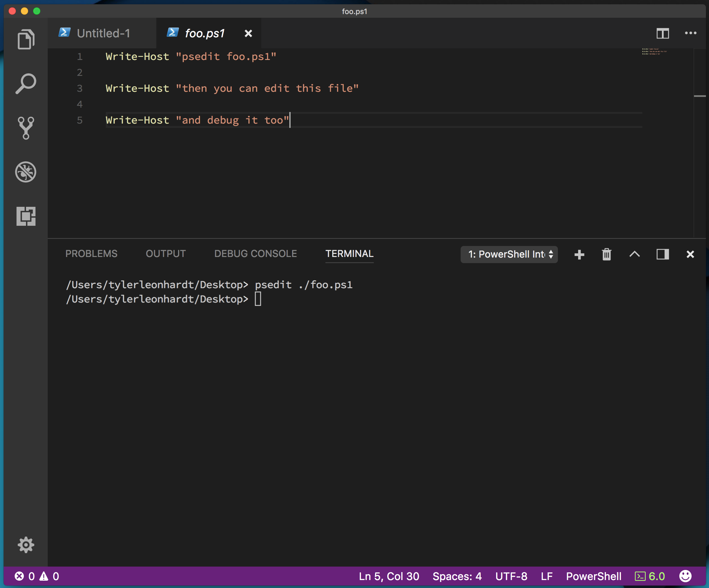This screenshot has height=588, width=709.
Task: Click the delete terminal button
Action: click(606, 255)
